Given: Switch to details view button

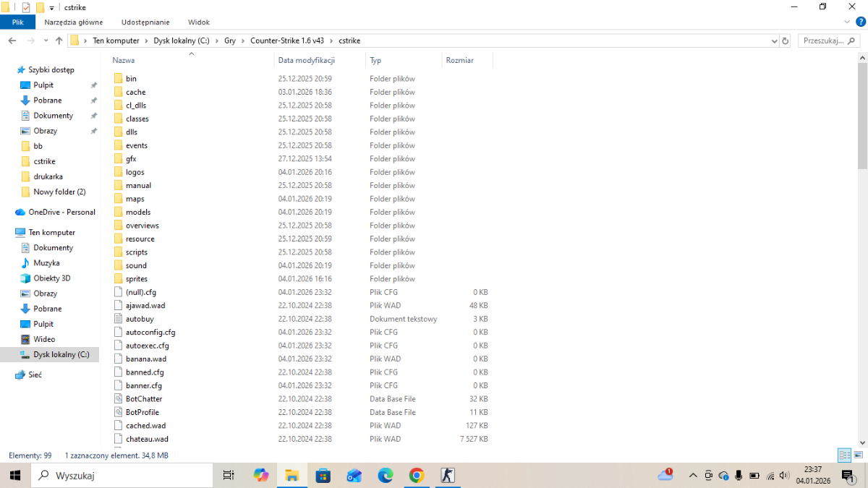Looking at the screenshot, I should point(844,455).
